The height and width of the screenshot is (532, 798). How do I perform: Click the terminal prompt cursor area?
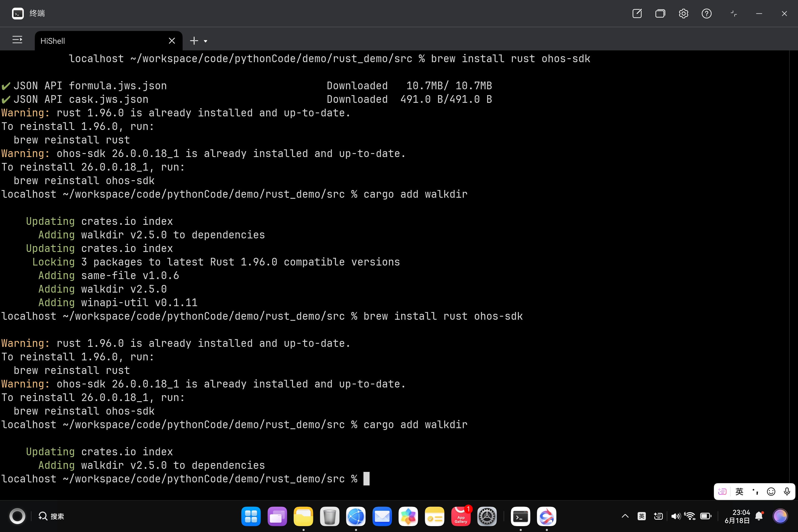(x=367, y=479)
